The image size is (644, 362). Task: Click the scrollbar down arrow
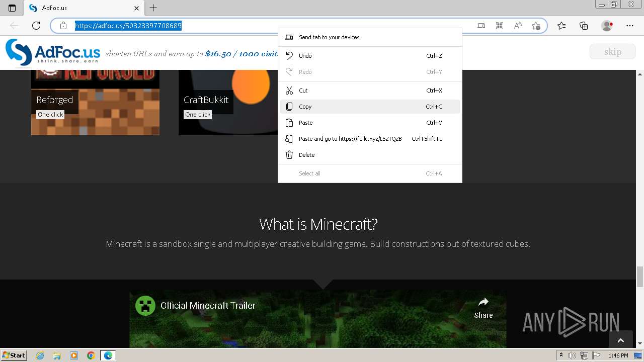[x=640, y=344]
